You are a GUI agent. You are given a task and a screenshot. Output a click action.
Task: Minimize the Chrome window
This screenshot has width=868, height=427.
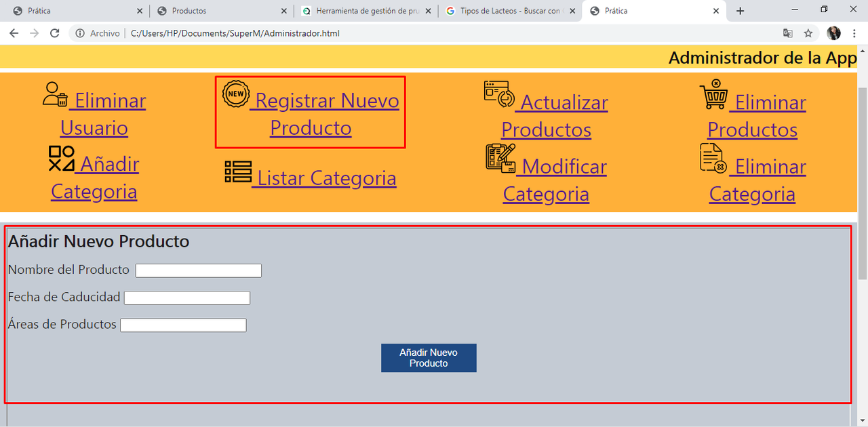795,9
